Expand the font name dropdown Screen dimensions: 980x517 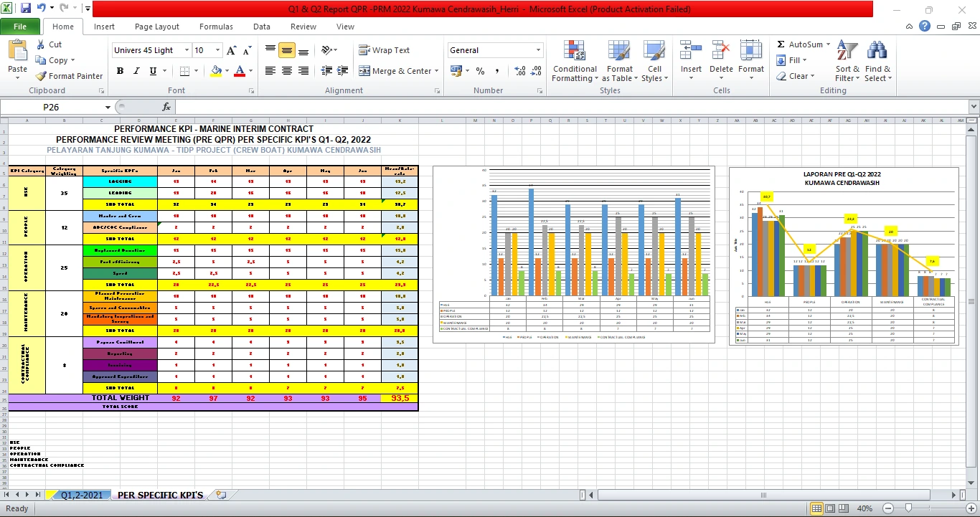(x=187, y=50)
